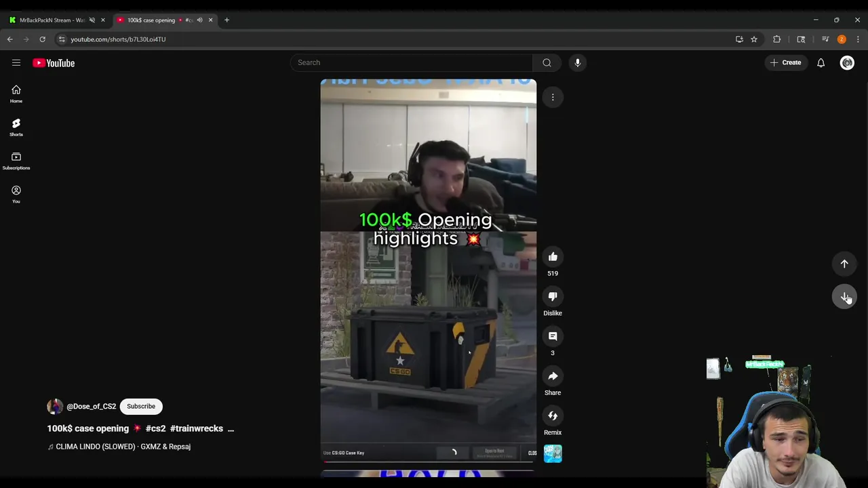The image size is (868, 488).
Task: Open browser media controls
Action: click(x=825, y=39)
